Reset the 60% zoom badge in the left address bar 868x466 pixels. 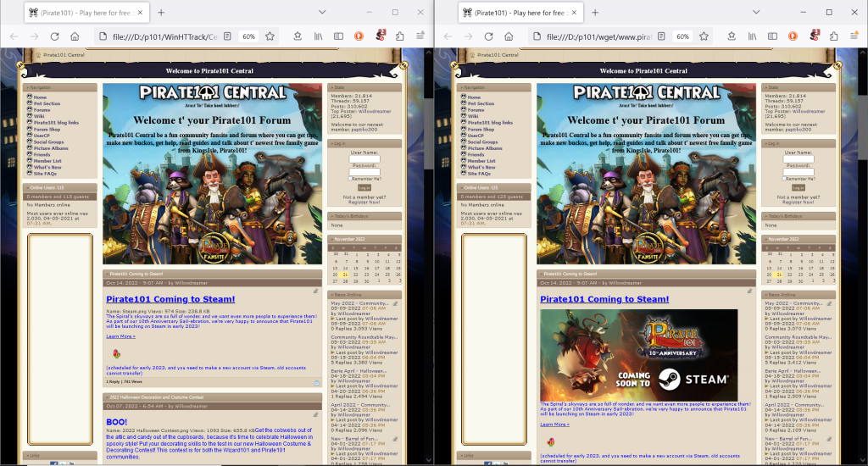248,36
